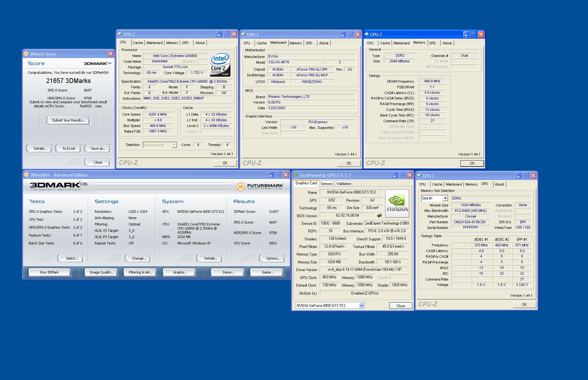Click motherboard model 132-CK-NF78 field

pos(295,62)
